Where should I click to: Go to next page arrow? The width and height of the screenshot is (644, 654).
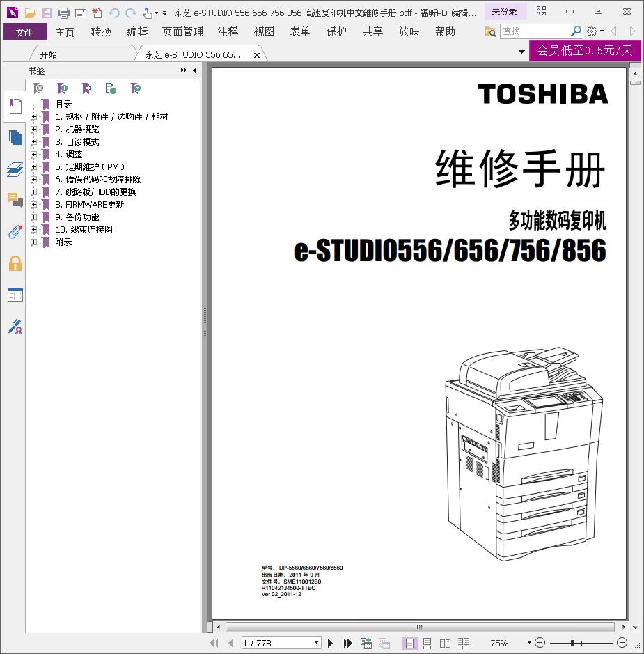[330, 643]
